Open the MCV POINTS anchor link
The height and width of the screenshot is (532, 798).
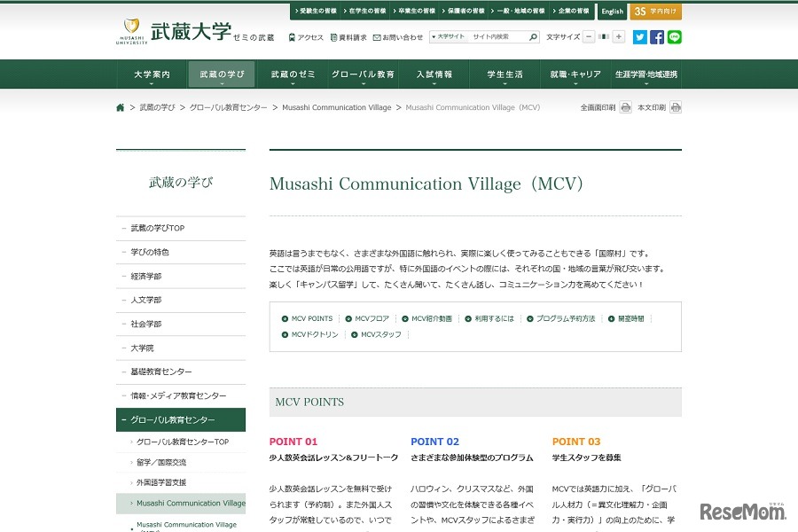point(309,319)
